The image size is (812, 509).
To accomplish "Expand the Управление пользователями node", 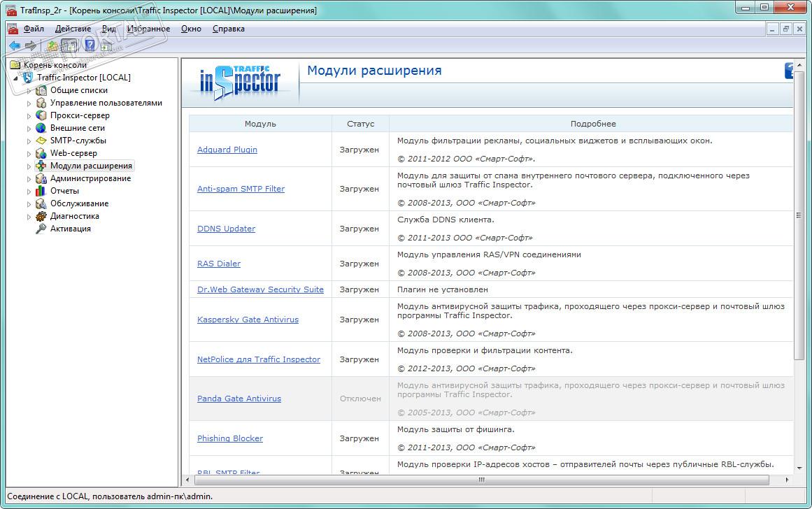I will coord(29,103).
